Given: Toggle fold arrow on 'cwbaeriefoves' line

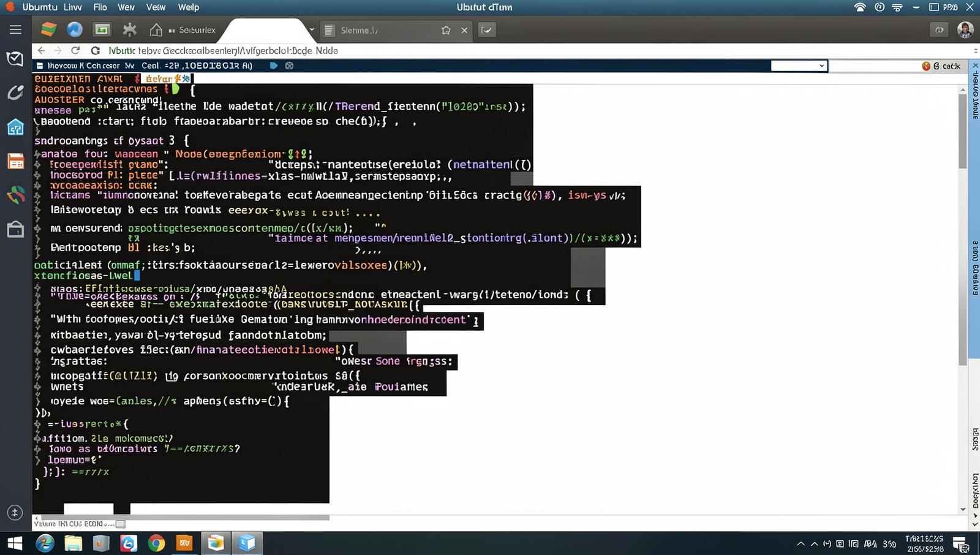Looking at the screenshot, I should tap(37, 350).
